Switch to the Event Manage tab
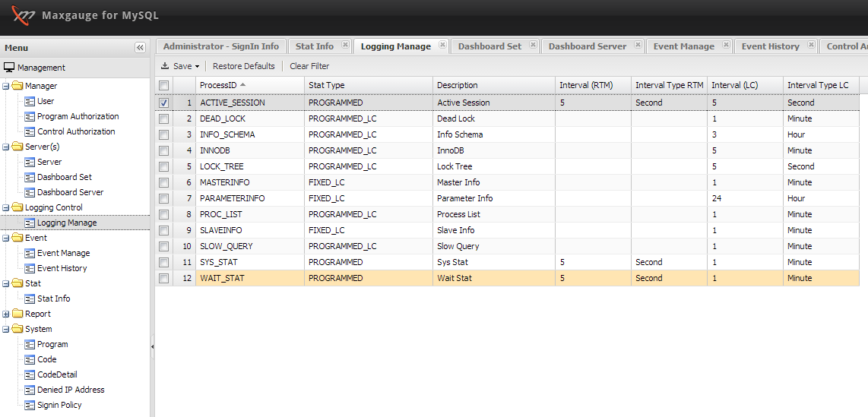 (x=683, y=46)
